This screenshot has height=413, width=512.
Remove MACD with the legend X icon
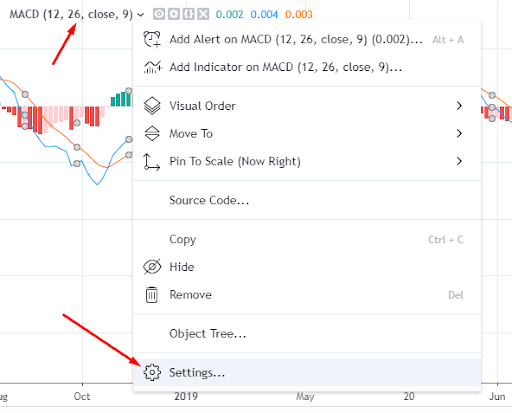click(203, 14)
